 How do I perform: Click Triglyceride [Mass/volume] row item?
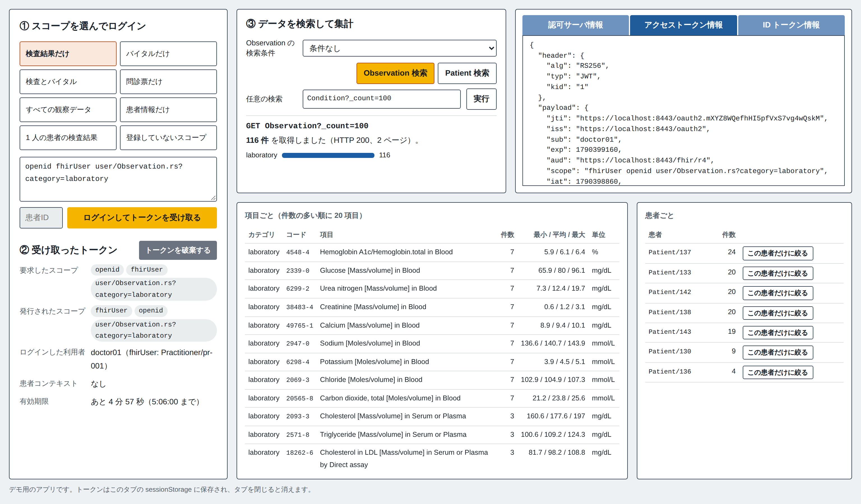[393, 434]
